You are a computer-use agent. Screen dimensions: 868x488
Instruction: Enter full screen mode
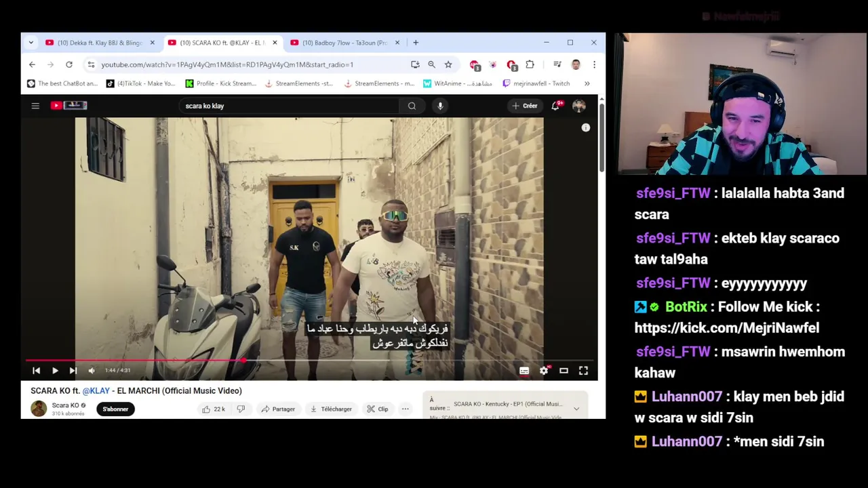583,371
